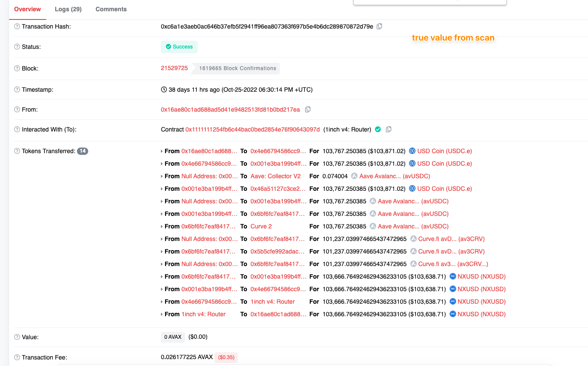This screenshot has height=366, width=588.
Task: Open the Aave: Collector V2 address link
Action: tap(275, 176)
